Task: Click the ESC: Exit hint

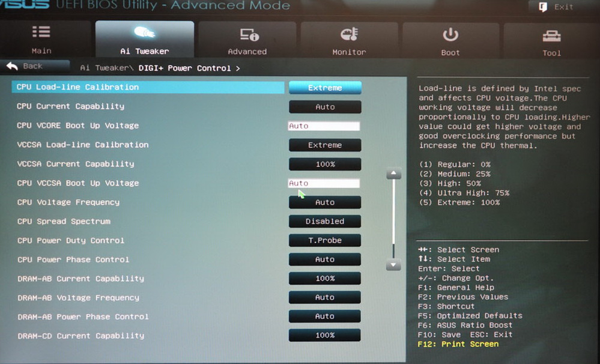Action: coord(491,335)
